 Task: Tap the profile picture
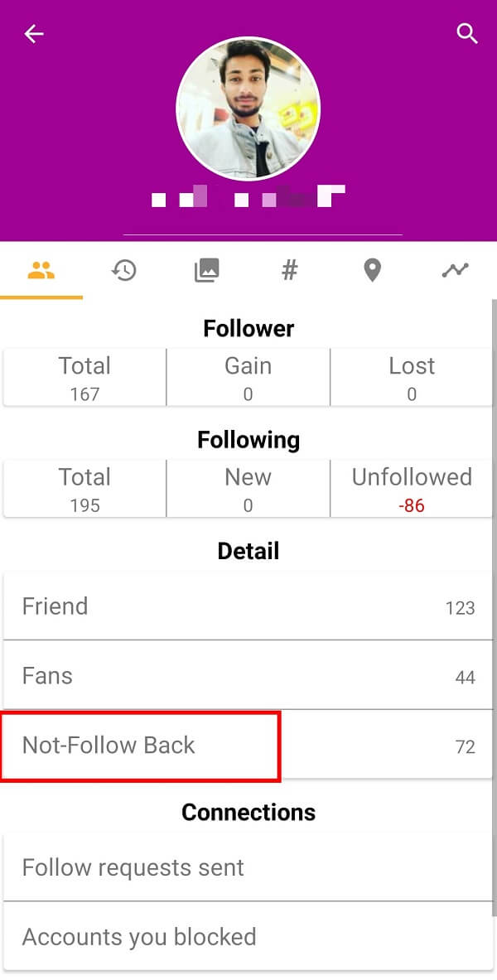pyautogui.click(x=248, y=108)
